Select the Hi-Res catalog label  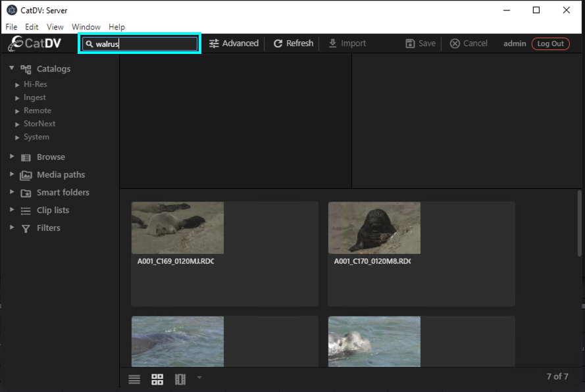[x=36, y=84]
